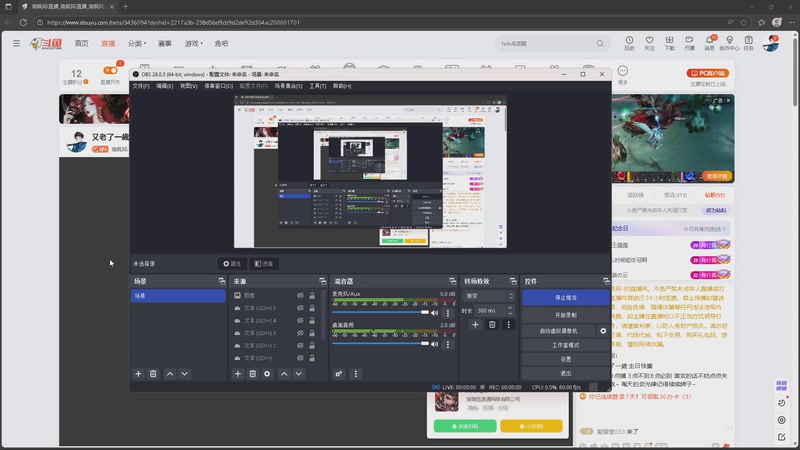Image resolution: width=800 pixels, height=450 pixels.
Task: Open OBS 视图(V) View menu
Action: (x=188, y=86)
